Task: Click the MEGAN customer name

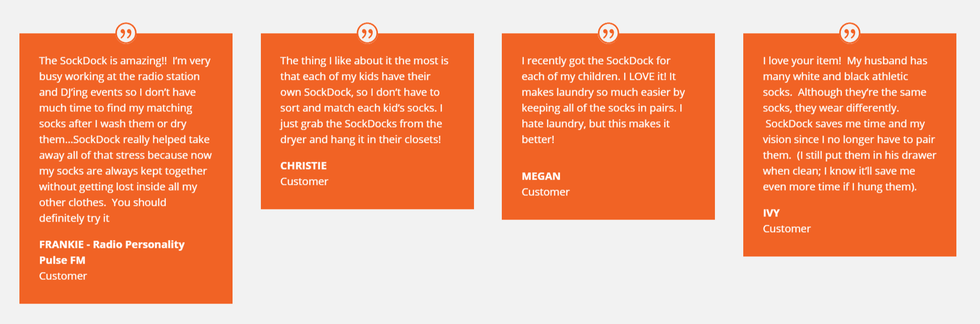Action: [x=541, y=176]
